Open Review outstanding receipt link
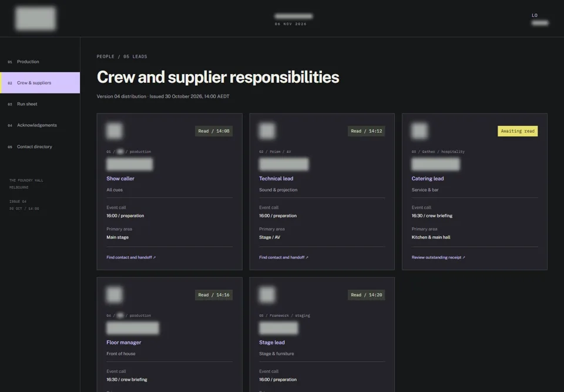564x392 pixels. [x=438, y=257]
